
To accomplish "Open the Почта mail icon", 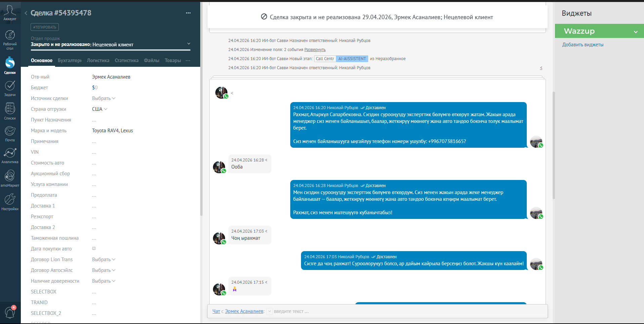I will 10,131.
